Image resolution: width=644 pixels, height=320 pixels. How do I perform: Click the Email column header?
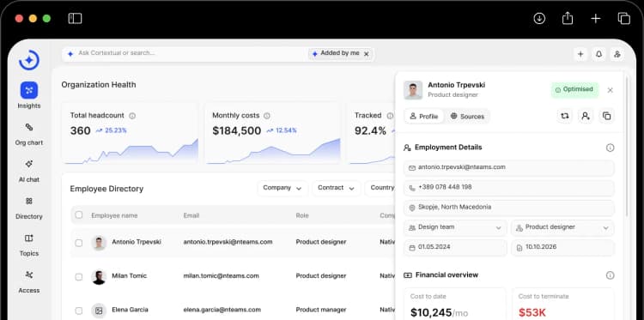[x=191, y=216]
